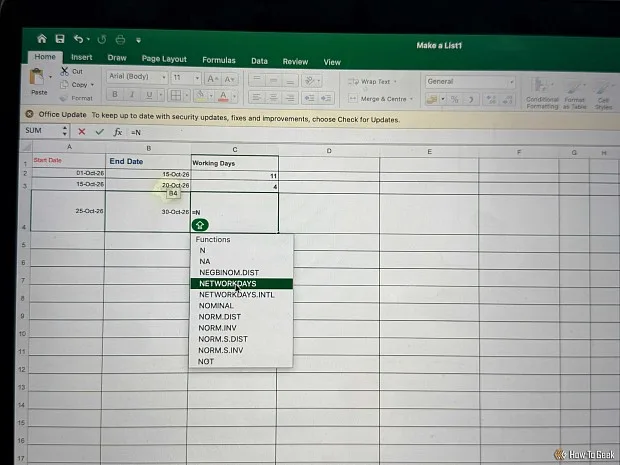Open the Customize Quick Access Toolbar arrow
620x465 pixels.
tap(138, 40)
